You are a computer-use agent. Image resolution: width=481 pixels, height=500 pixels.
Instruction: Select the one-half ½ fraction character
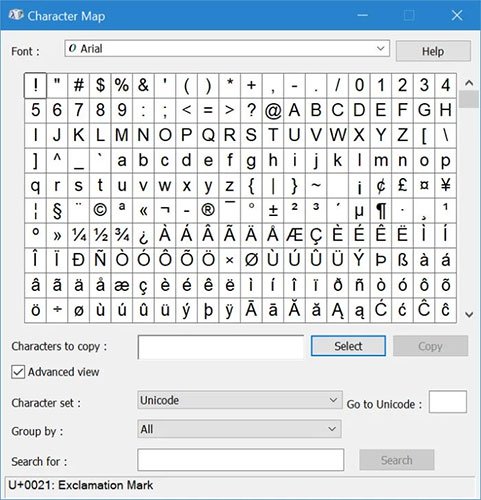pos(100,236)
